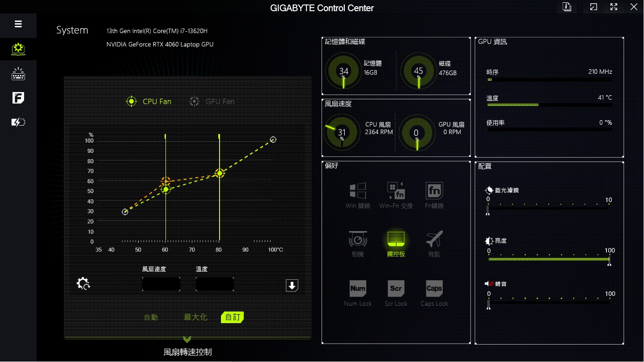Click the 2364 RPM reading
The width and height of the screenshot is (644, 362).
(379, 132)
